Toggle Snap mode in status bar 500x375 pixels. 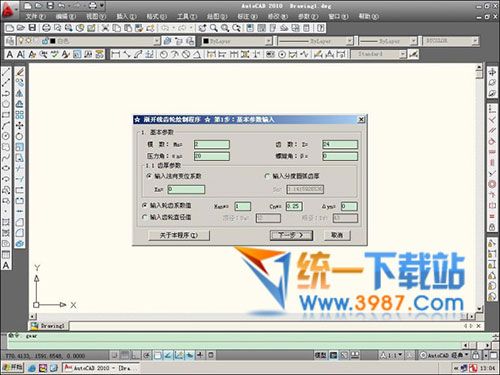click(x=115, y=355)
